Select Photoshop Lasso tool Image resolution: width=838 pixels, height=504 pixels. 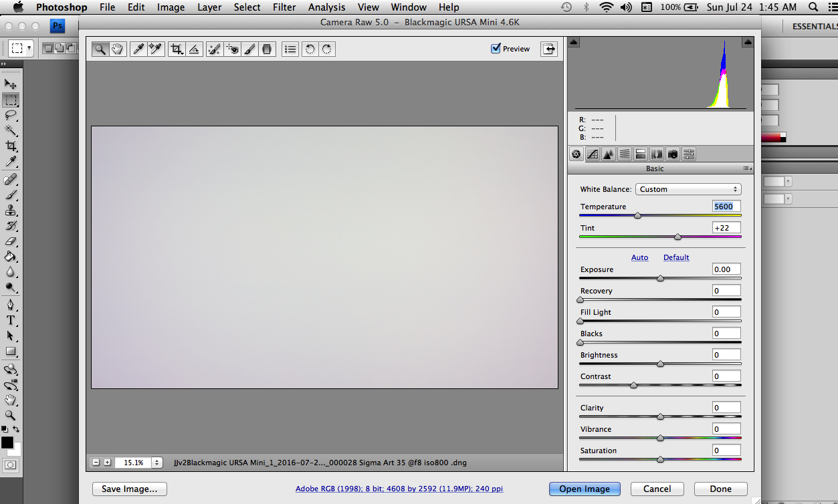(11, 116)
